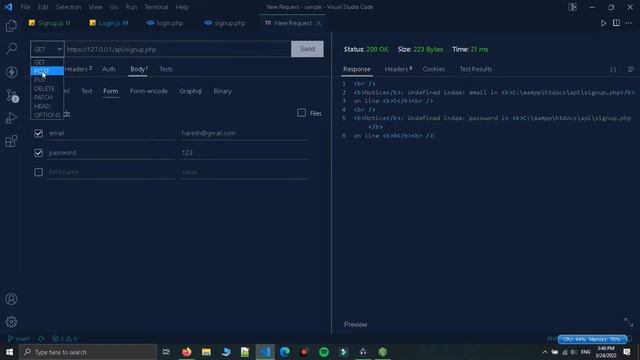Viewport: 640px width, 360px height.
Task: Open the request Auth tab
Action: 109,69
